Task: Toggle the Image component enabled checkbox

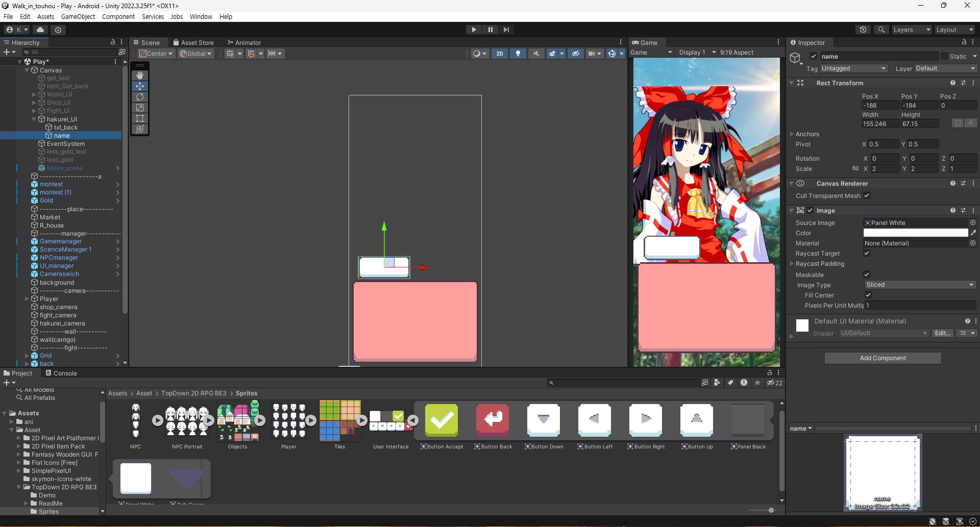Action: point(810,211)
